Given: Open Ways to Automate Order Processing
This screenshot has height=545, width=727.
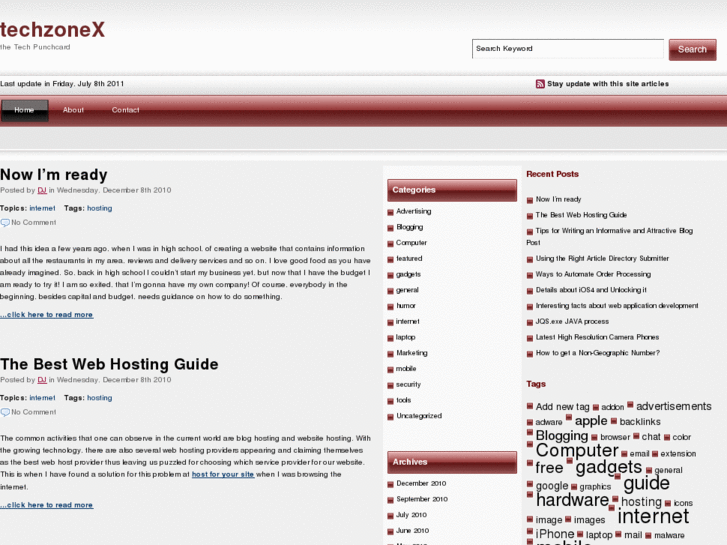Looking at the screenshot, I should [593, 274].
